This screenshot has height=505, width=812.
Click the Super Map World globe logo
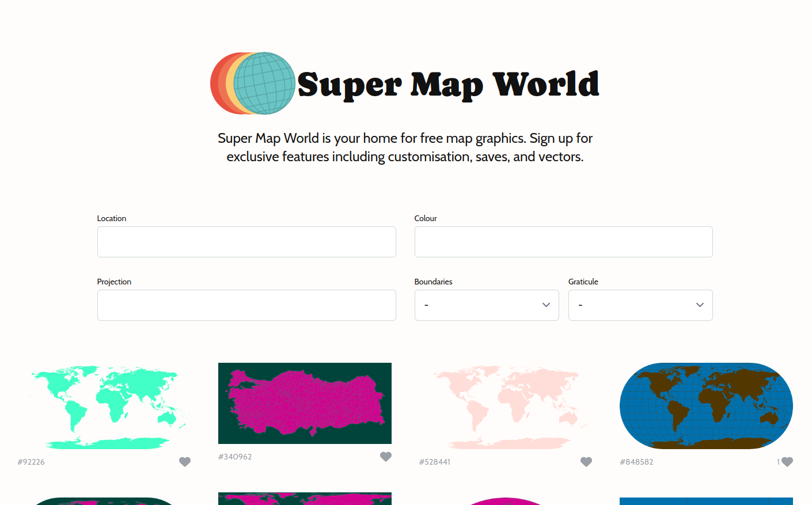coord(252,83)
